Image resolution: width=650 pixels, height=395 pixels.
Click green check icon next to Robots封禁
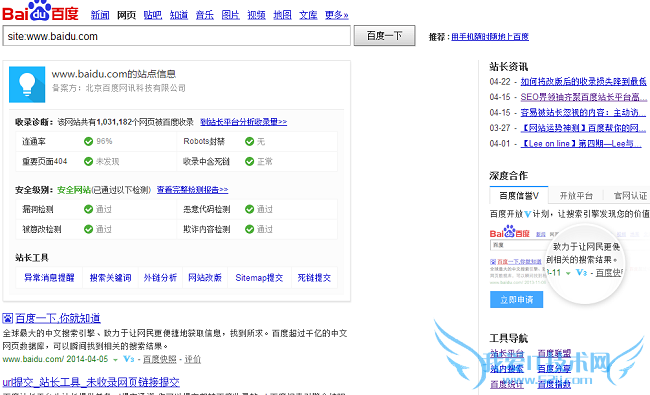(249, 141)
